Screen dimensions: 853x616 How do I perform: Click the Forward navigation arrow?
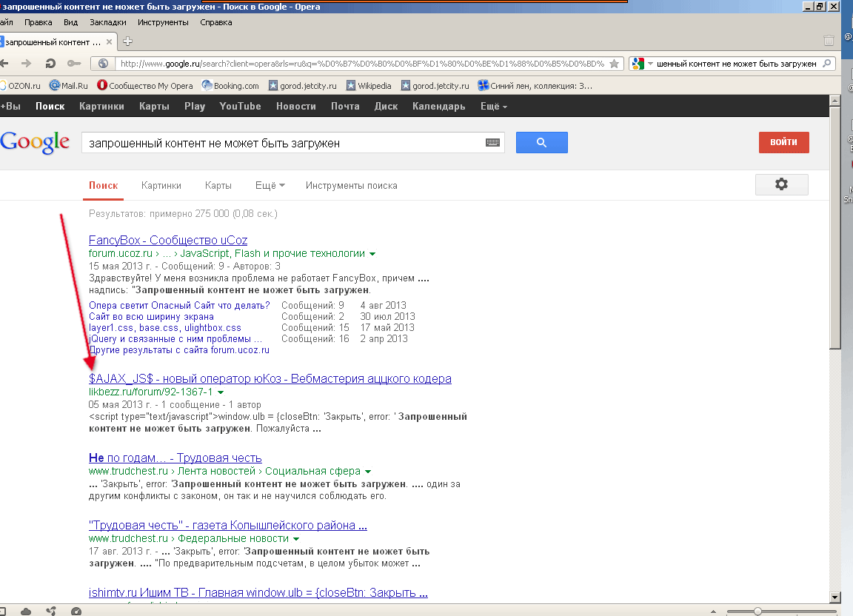coord(26,64)
